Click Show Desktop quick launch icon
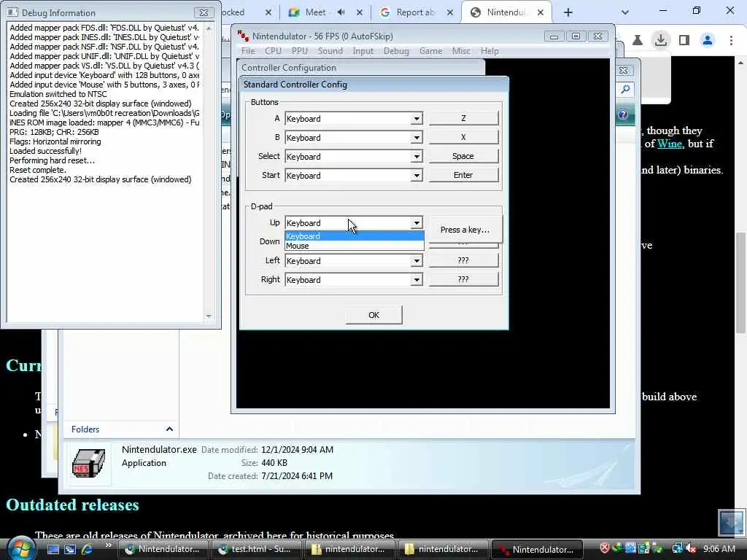The height and width of the screenshot is (560, 747). 53,549
